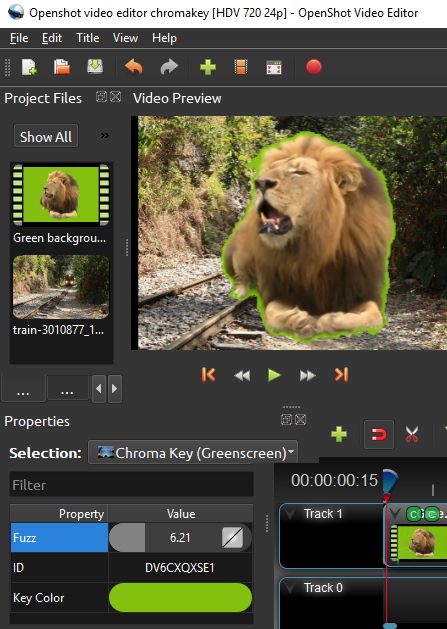This screenshot has width=447, height=629.
Task: Click the properties Filter input field
Action: click(131, 485)
